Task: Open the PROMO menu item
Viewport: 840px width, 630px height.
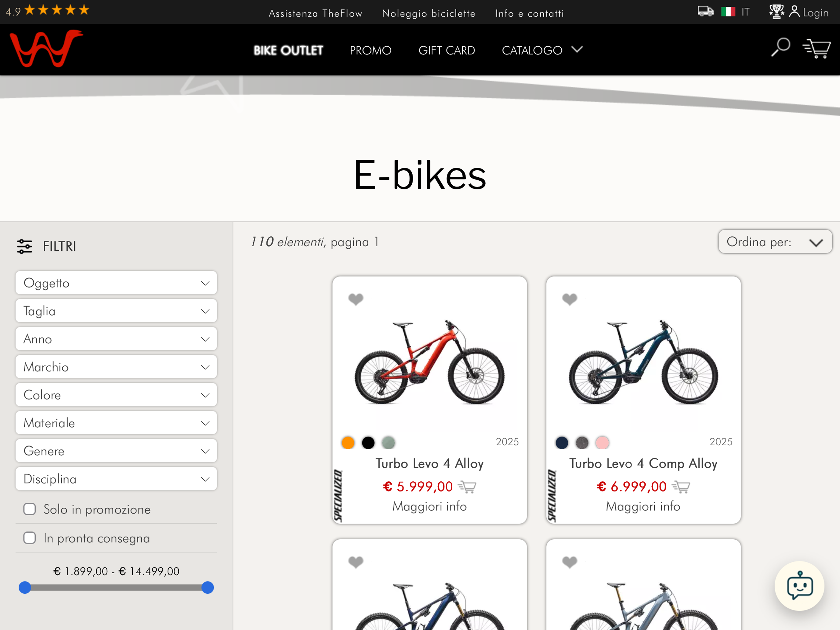Action: coord(370,50)
